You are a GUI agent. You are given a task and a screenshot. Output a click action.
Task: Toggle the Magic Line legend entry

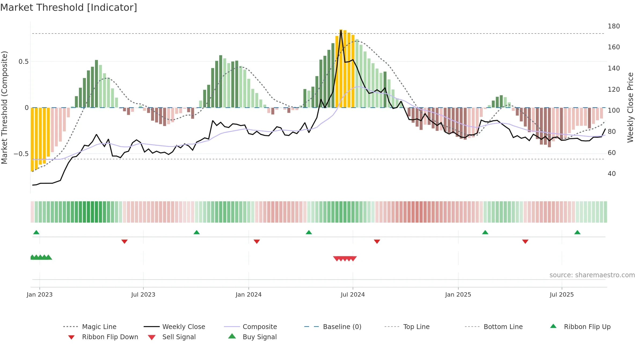tap(90, 327)
